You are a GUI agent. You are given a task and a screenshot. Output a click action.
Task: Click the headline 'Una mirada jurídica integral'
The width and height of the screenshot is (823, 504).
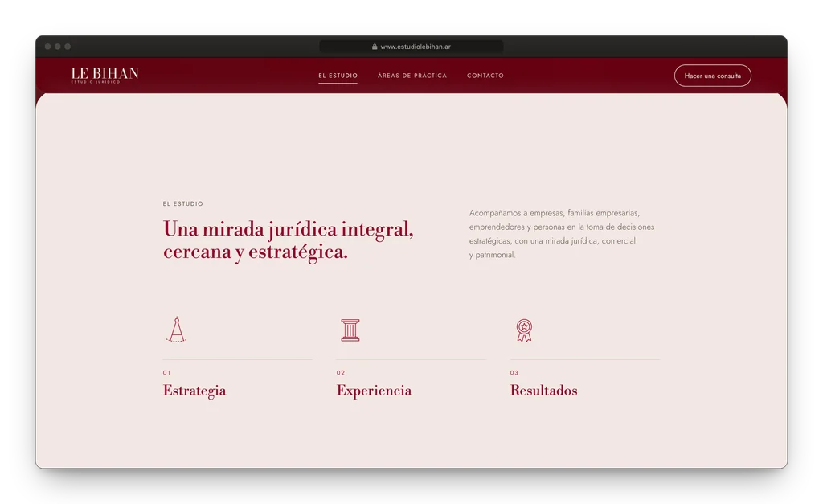tap(289, 240)
